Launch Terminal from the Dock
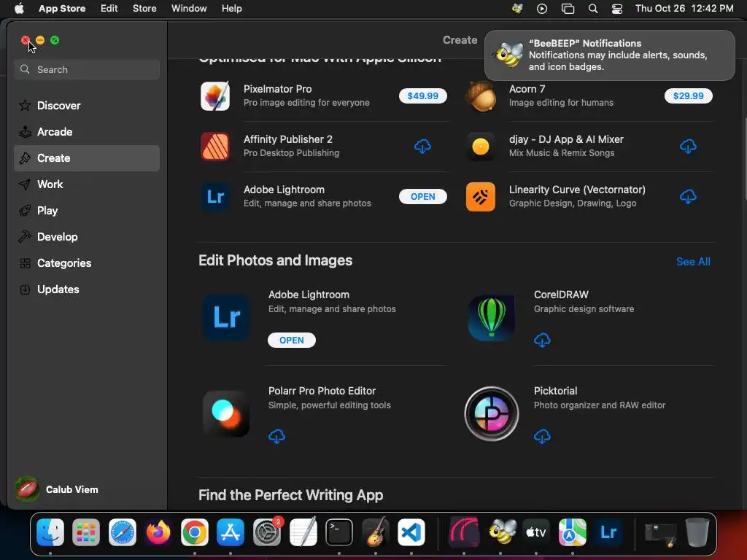The height and width of the screenshot is (560, 747). [x=339, y=532]
